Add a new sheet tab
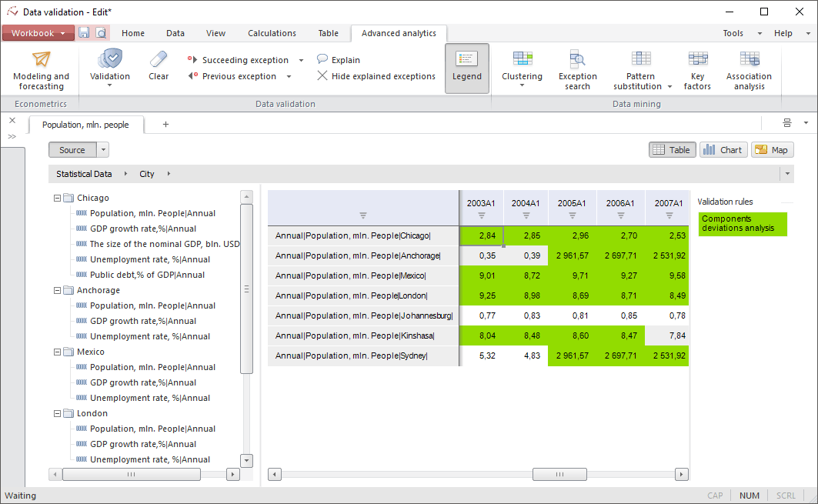Viewport: 818px width, 504px height. pyautogui.click(x=165, y=125)
